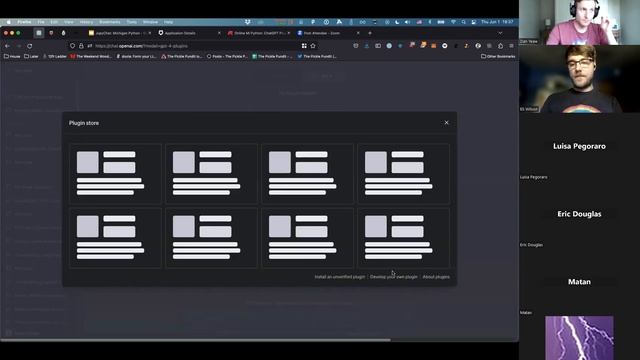Click the grid icon in address bar
This screenshot has height=360, width=640.
pyautogui.click(x=304, y=46)
